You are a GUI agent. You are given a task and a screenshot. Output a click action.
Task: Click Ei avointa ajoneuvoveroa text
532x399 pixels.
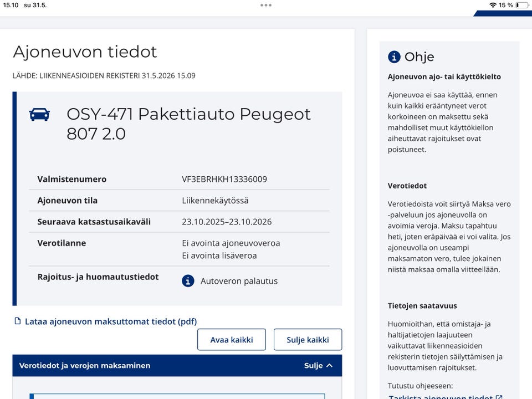pos(231,243)
